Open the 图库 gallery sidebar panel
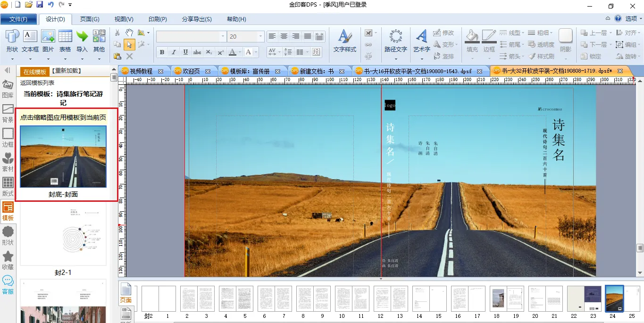Screen dimensions: 644x323 pyautogui.click(x=8, y=89)
